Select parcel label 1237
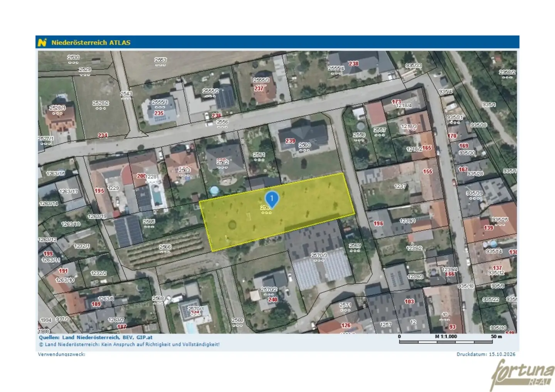Viewport: 555px width, 392px height. point(400,186)
